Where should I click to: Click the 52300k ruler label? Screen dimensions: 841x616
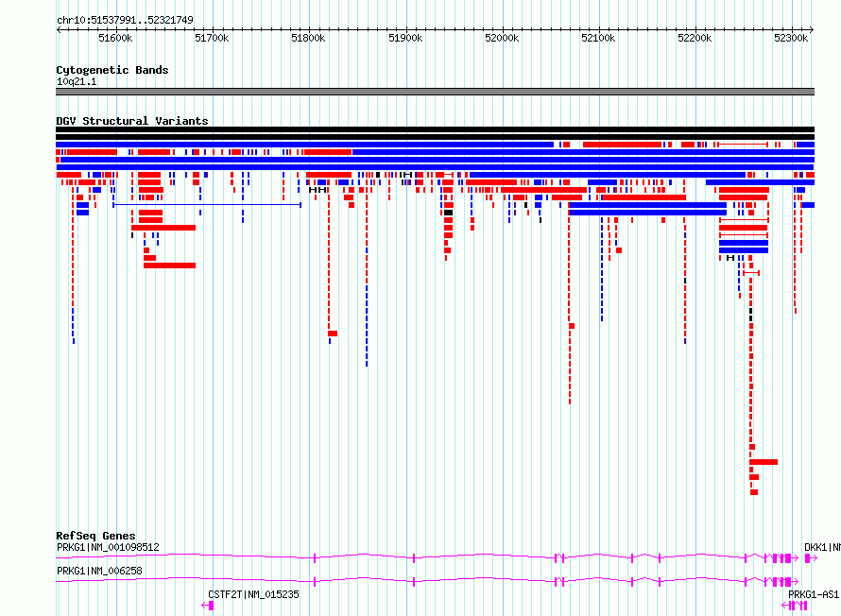click(x=791, y=38)
